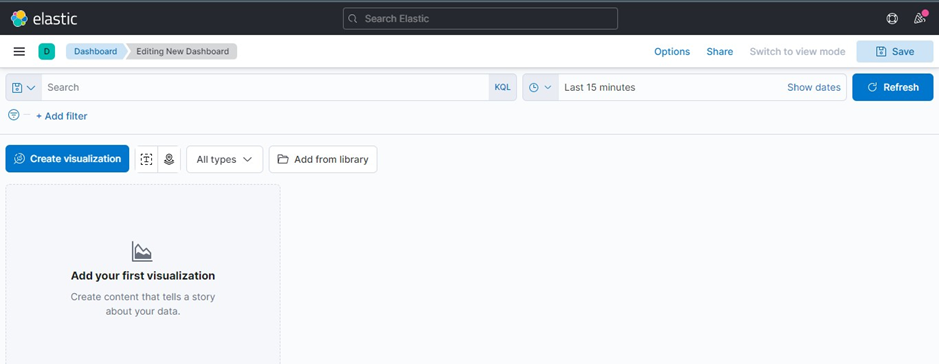The width and height of the screenshot is (939, 364).
Task: Add a text markdown panel icon
Action: point(147,159)
